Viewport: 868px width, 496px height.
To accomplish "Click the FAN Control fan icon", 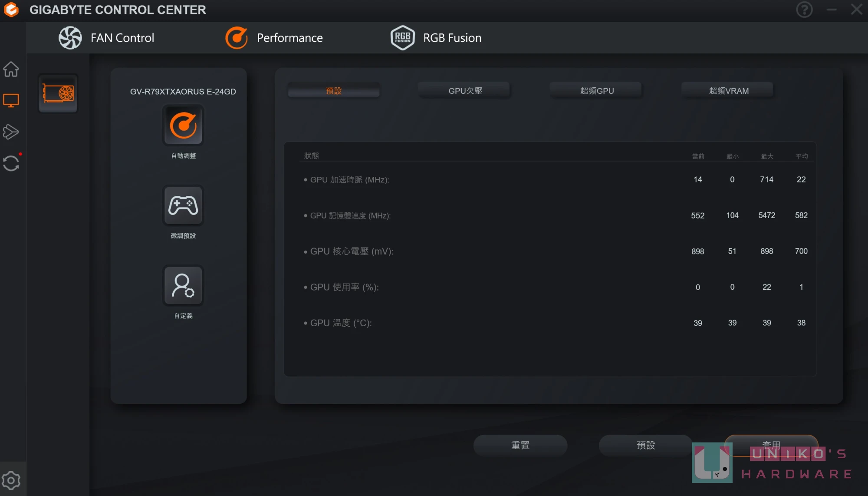I will pyautogui.click(x=70, y=38).
